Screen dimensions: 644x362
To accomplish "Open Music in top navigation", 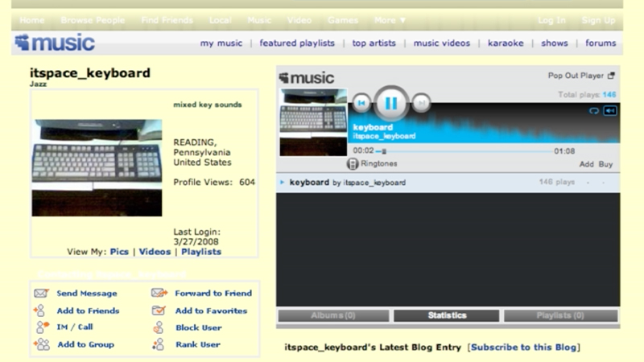I will 259,20.
